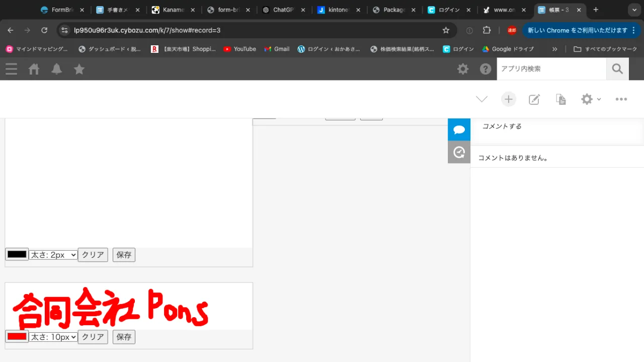Screen dimensions: 644x362
Task: Open the YouTube bookmark
Action: pyautogui.click(x=239, y=49)
